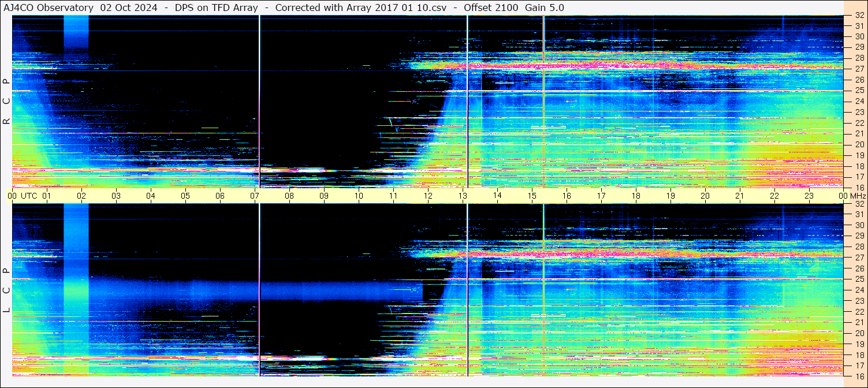
Task: Select the 15 hour tick label
Action: tap(532, 196)
